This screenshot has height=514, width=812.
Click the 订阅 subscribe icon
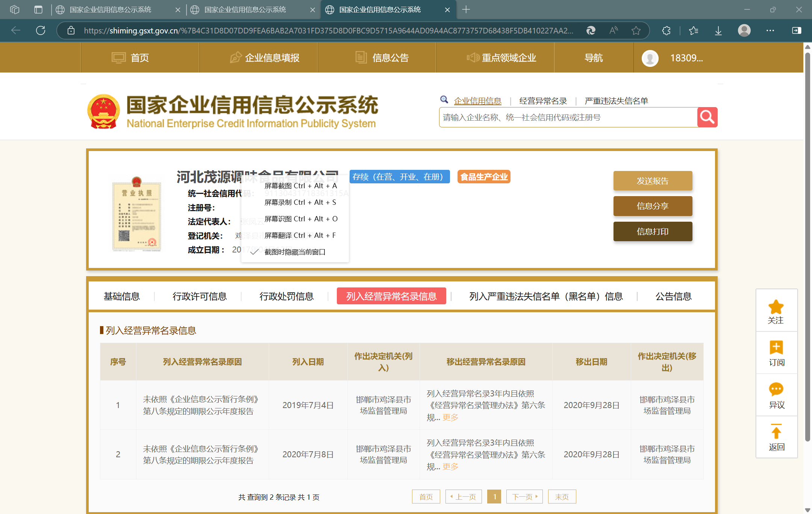click(x=776, y=348)
